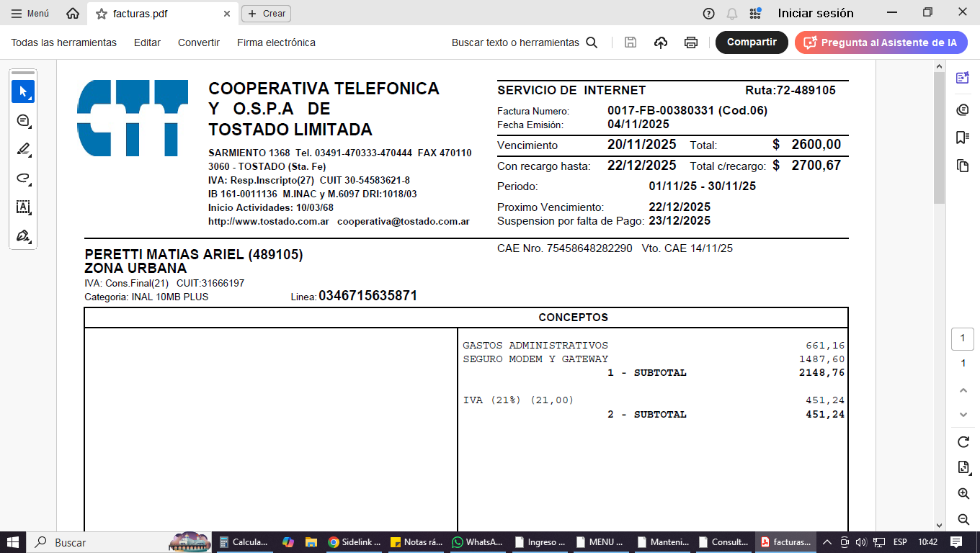Activate the text box selection tool

click(23, 207)
